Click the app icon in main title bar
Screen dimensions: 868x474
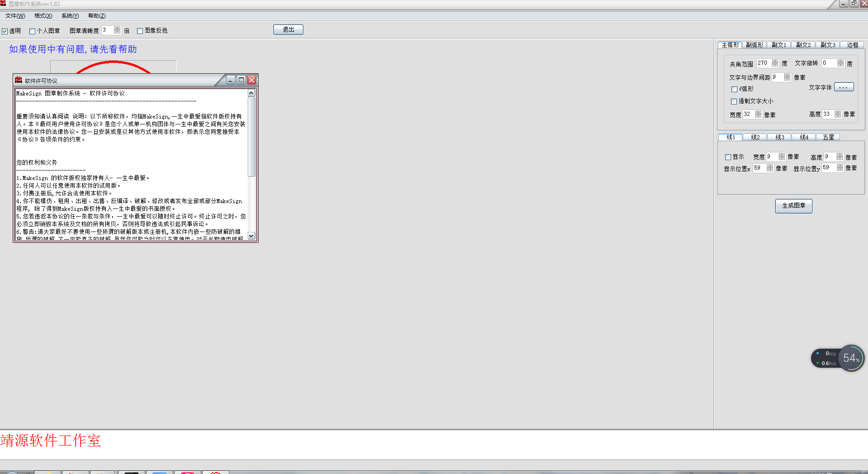click(3, 4)
